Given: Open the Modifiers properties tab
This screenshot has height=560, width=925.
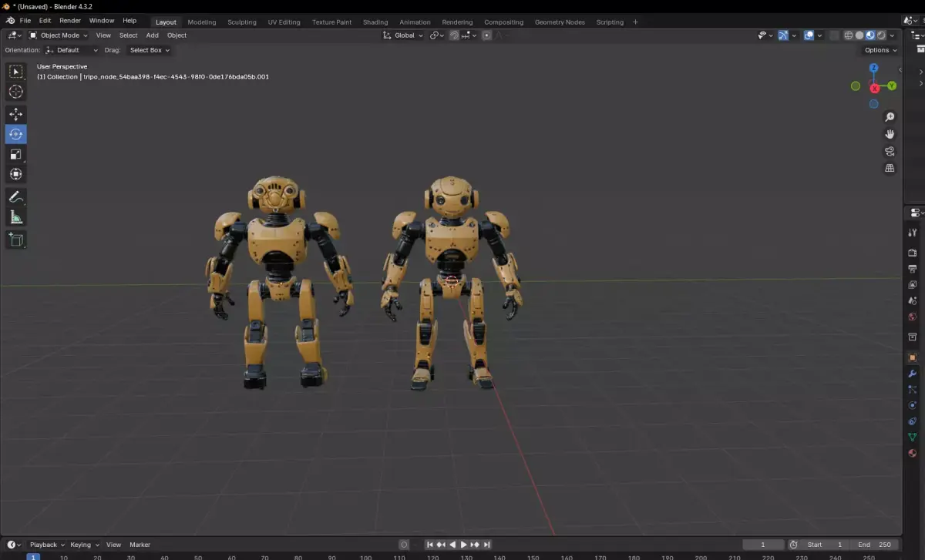Looking at the screenshot, I should click(913, 374).
